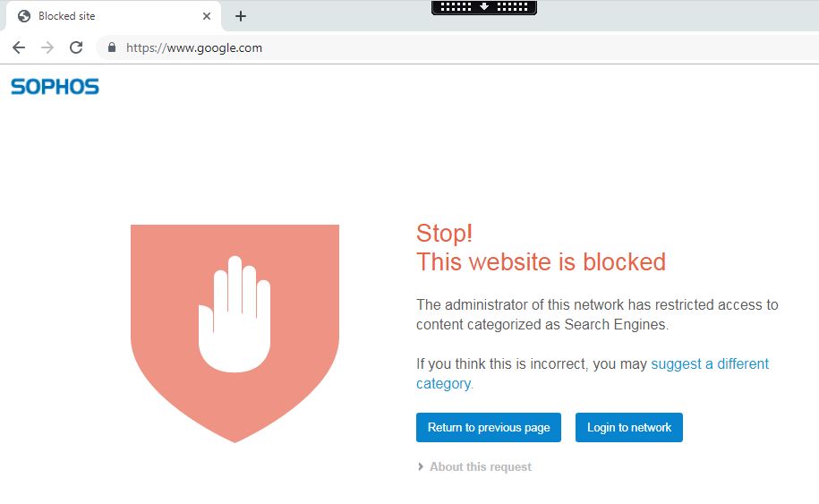
Task: Click the left grip dots of the remote bar
Action: (456, 6)
